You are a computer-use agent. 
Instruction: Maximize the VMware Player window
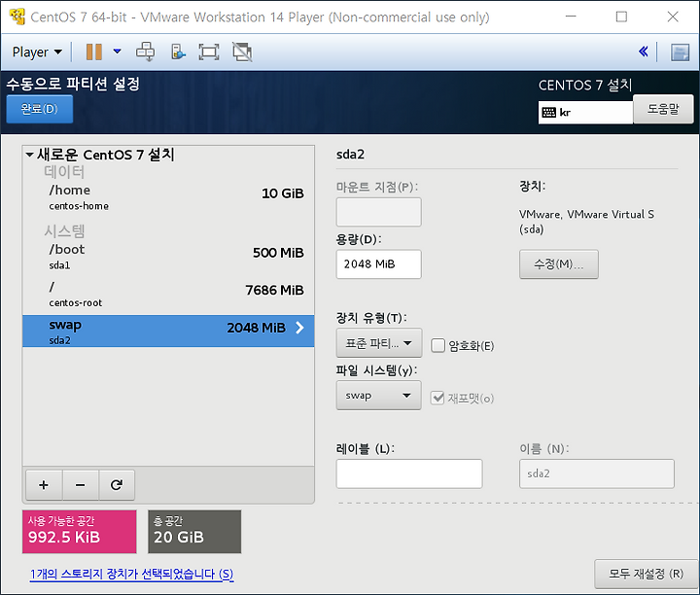click(621, 17)
